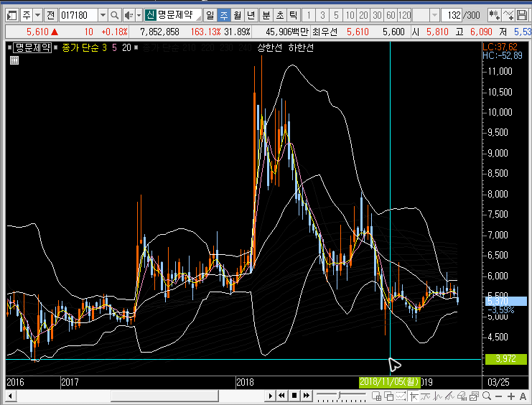Switch to daily chart (일)
This screenshot has height=405, width=532.
point(210,15)
